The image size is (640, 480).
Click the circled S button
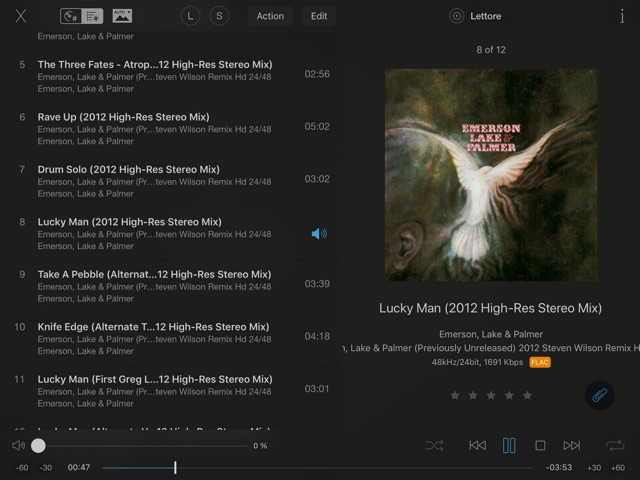coord(219,16)
